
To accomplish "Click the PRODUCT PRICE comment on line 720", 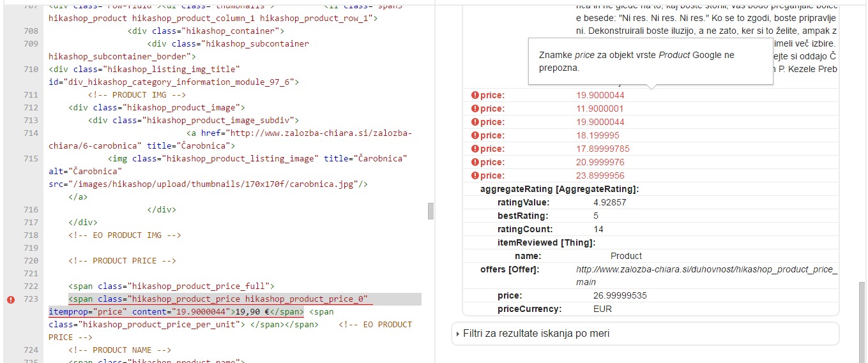I will click(x=132, y=261).
